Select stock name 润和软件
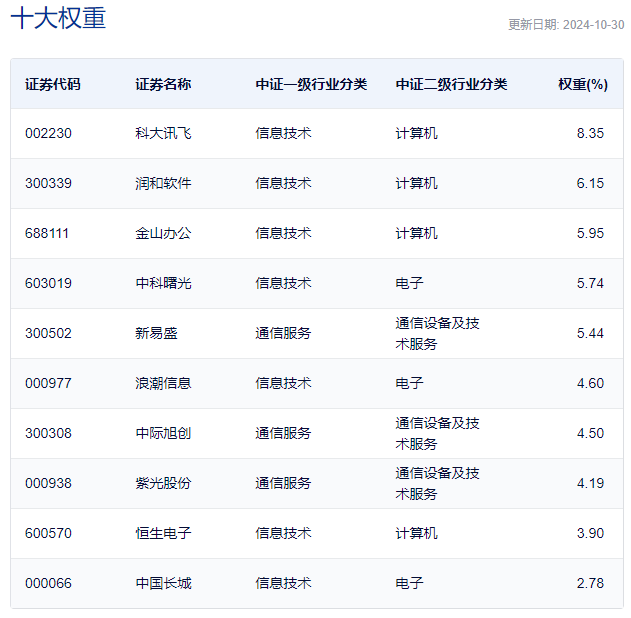This screenshot has width=631, height=618. [x=163, y=183]
